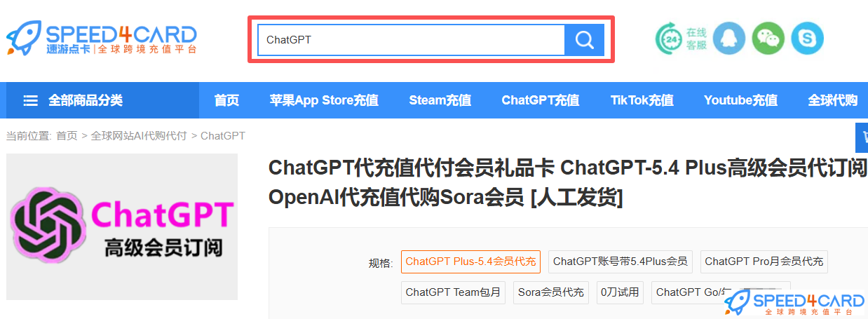Select the ChatGPT Pro月会员代充 option
The width and height of the screenshot is (868, 319).
tap(764, 262)
